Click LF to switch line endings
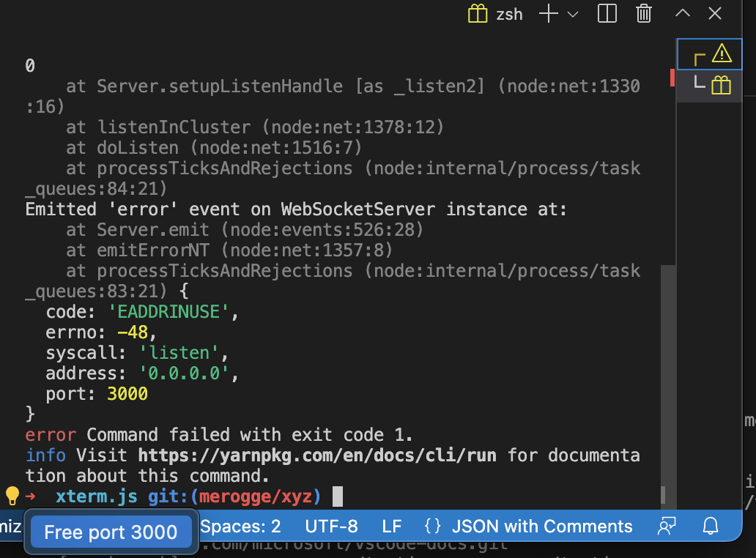 392,526
